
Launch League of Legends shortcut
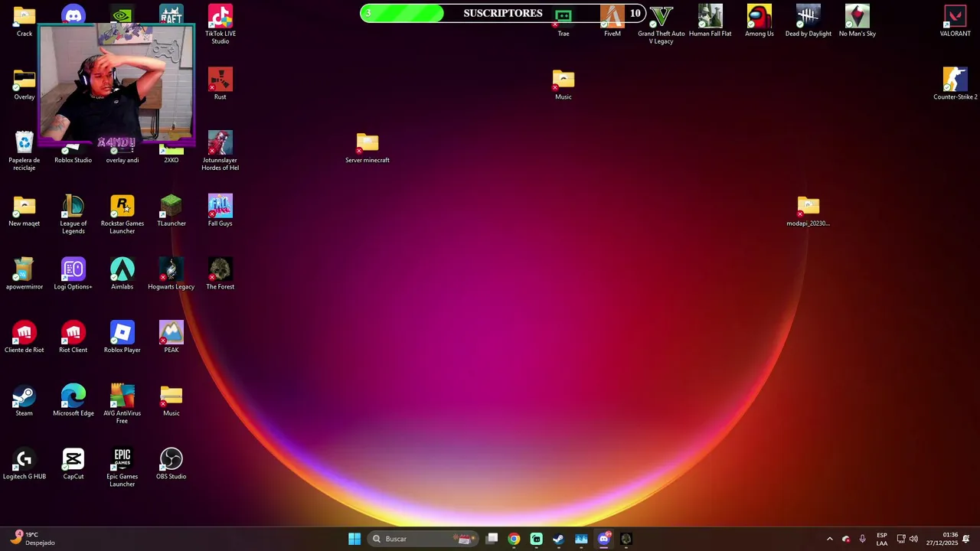click(x=73, y=214)
